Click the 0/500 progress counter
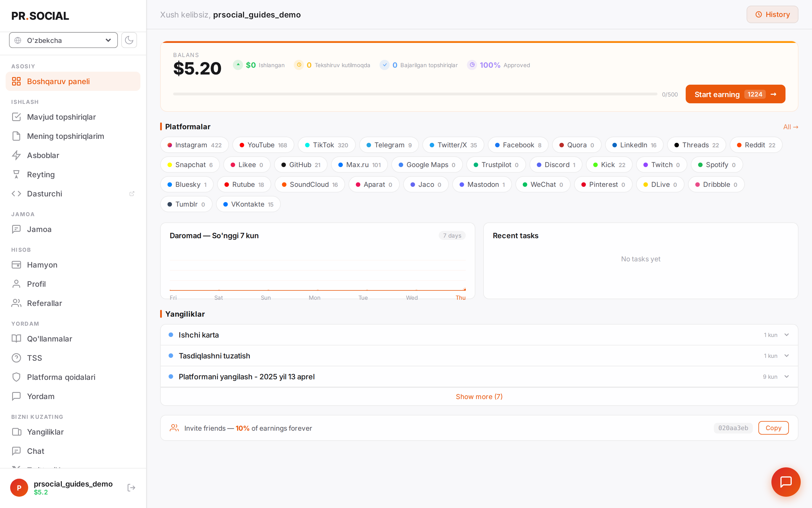 pos(670,95)
